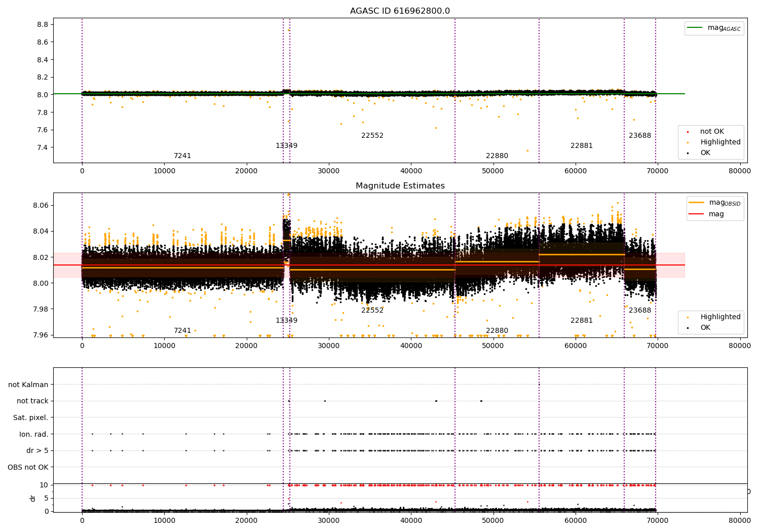Click the outlier orange point near 8.7 magnitude

coord(288,30)
